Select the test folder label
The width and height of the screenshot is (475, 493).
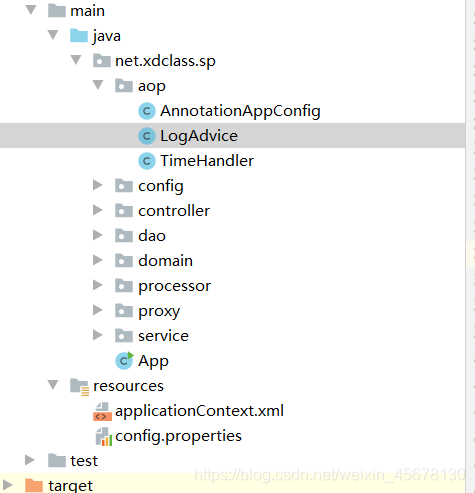click(x=84, y=461)
